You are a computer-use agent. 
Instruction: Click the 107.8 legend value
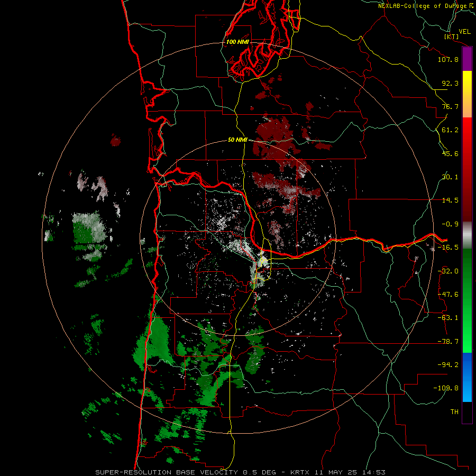click(448, 59)
